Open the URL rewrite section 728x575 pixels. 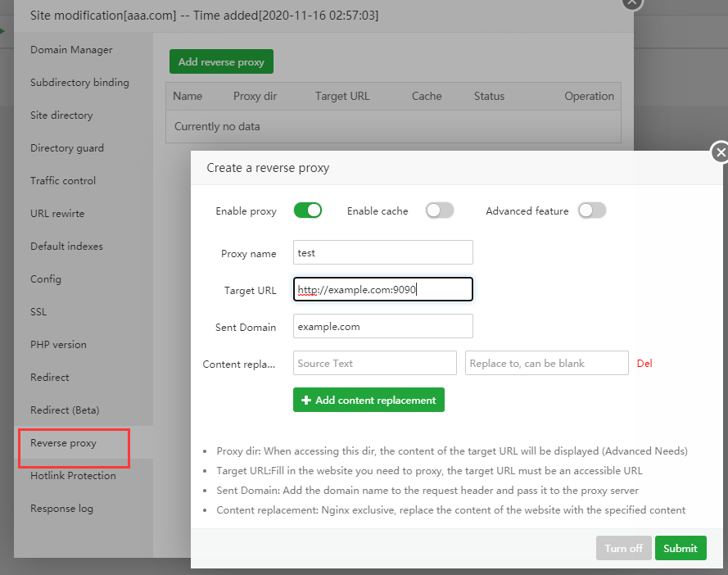(57, 214)
